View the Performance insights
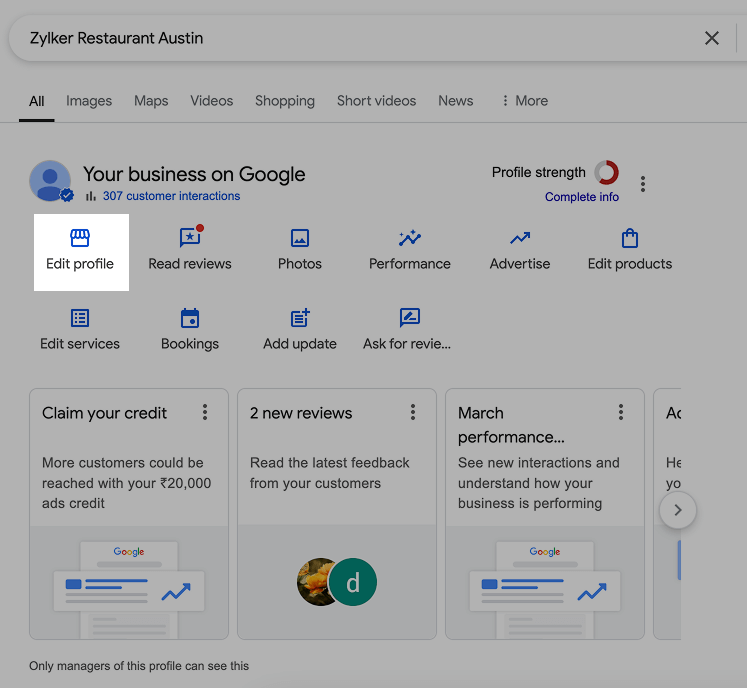Image resolution: width=747 pixels, height=688 pixels. [x=410, y=250]
